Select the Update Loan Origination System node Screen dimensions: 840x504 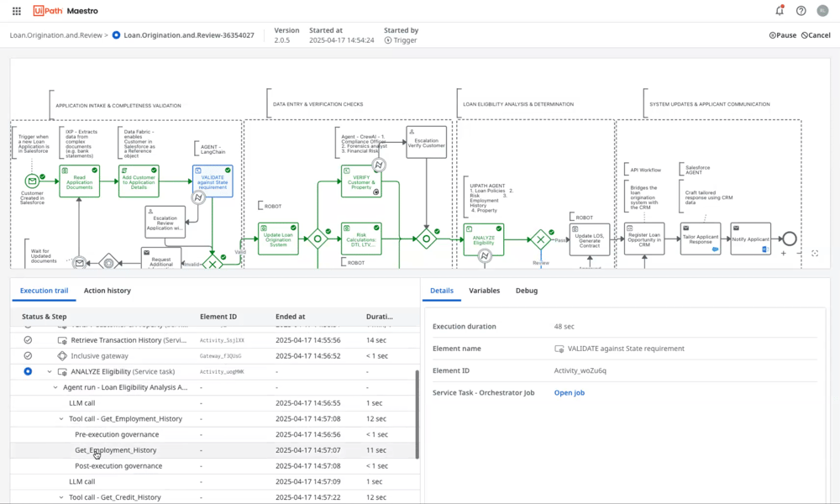point(278,239)
